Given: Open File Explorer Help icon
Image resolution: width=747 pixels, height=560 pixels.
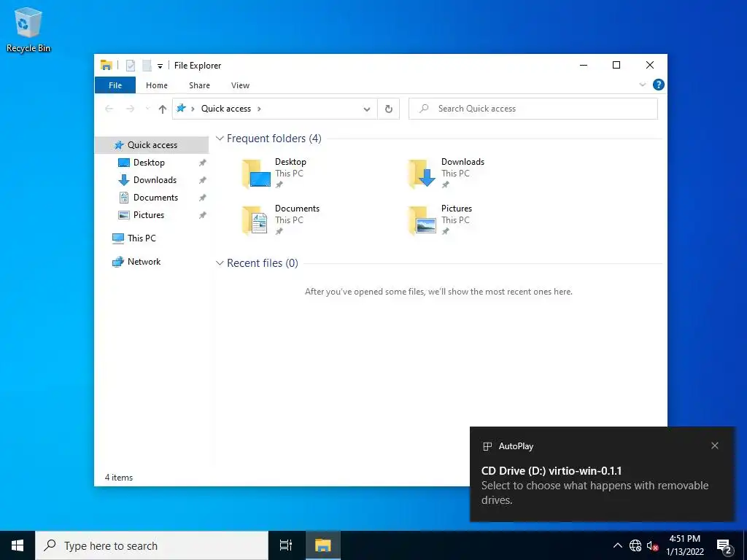Looking at the screenshot, I should point(659,85).
